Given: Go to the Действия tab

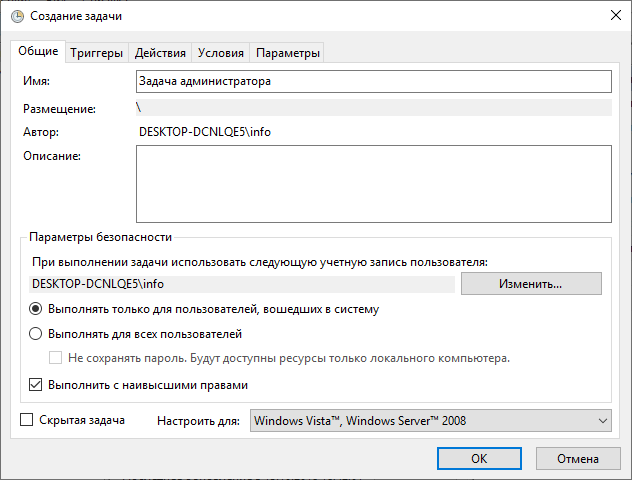Looking at the screenshot, I should pos(159,53).
